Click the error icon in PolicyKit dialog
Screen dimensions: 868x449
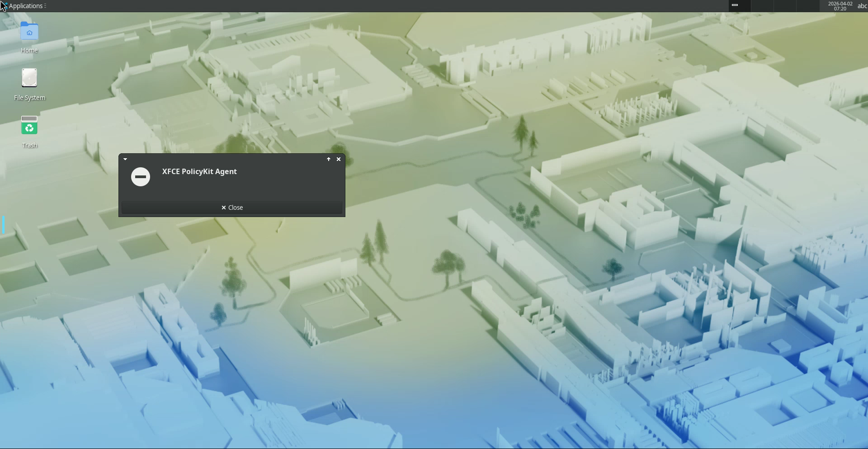[x=141, y=177]
